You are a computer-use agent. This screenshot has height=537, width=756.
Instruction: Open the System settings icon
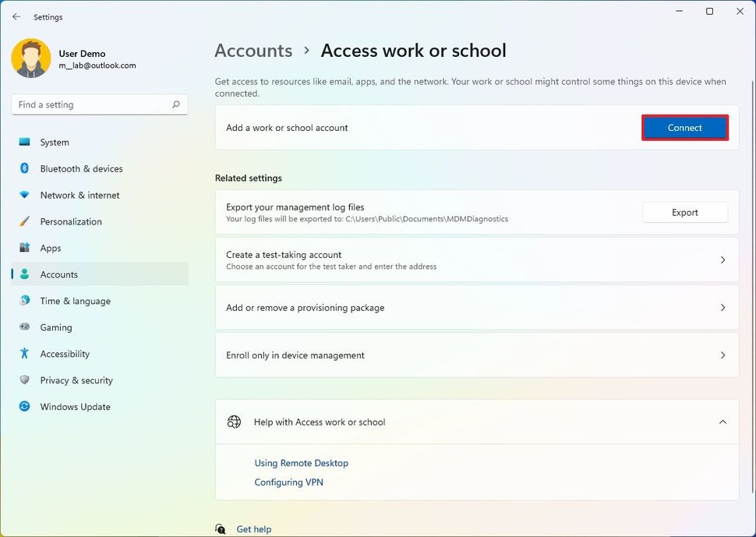(x=25, y=143)
